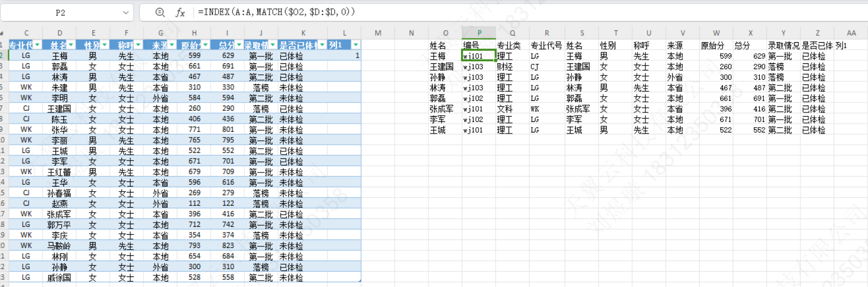Viewport: 868px width, 287px height.
Task: Click the zoom magnifier icon in formula bar
Action: pos(160,12)
